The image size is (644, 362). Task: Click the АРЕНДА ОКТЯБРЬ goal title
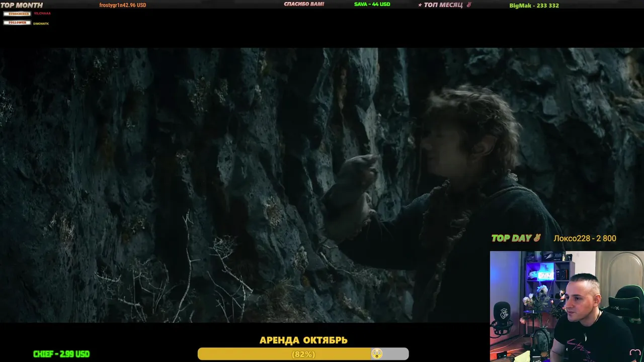tap(303, 340)
